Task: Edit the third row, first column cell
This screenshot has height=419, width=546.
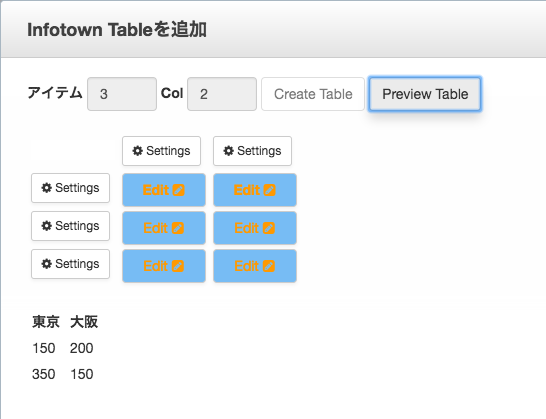Action: (x=164, y=266)
